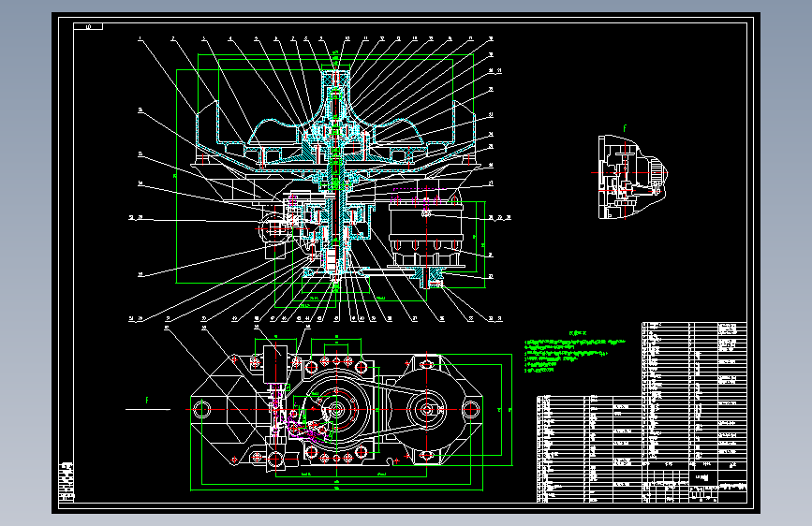
Task: Click the green F view-direction label at lower left
Action: [x=147, y=401]
